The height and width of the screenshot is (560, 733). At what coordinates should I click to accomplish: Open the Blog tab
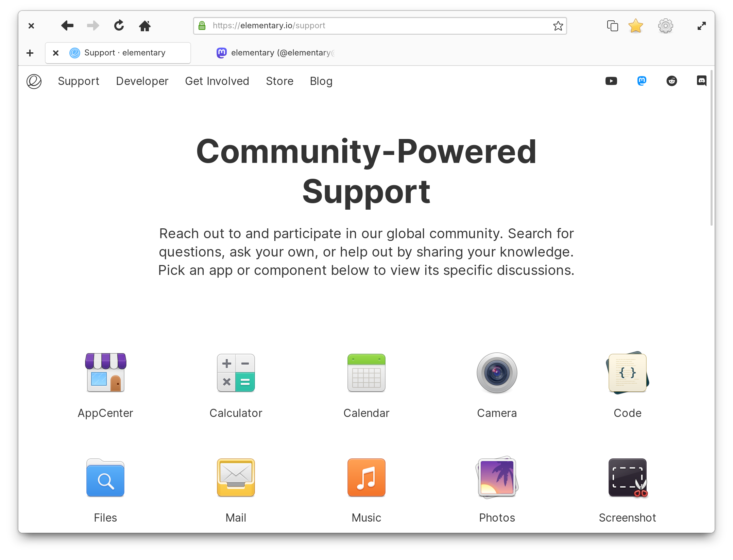(x=321, y=81)
